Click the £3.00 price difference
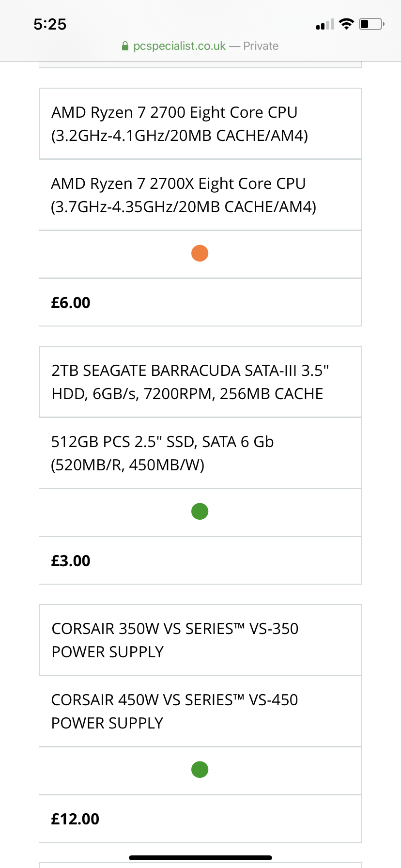The image size is (401, 868). [x=71, y=561]
